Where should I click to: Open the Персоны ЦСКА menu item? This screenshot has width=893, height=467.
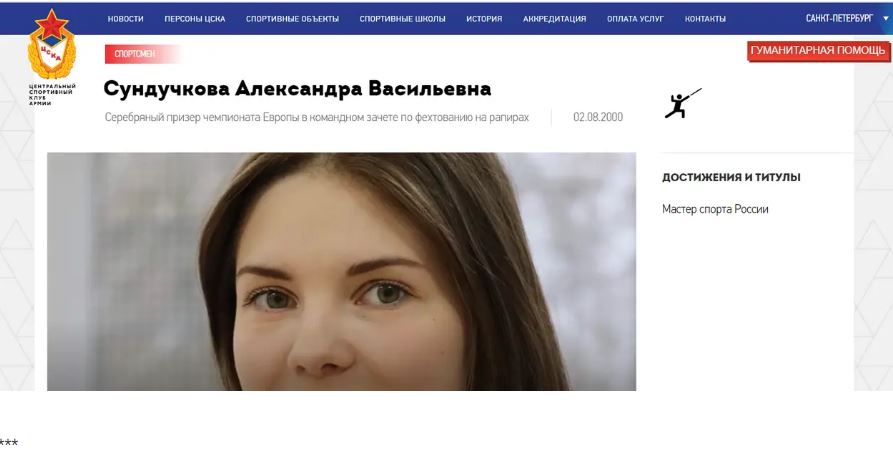pos(195,19)
